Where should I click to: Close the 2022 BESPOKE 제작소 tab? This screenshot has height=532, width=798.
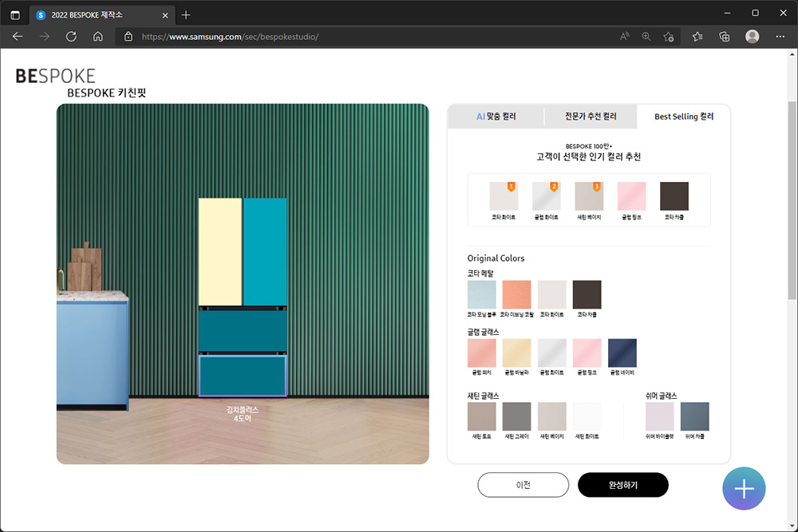coord(165,15)
